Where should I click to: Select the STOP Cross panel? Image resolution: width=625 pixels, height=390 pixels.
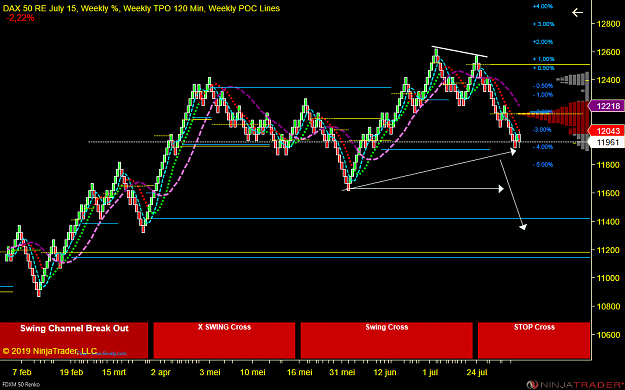tap(534, 340)
